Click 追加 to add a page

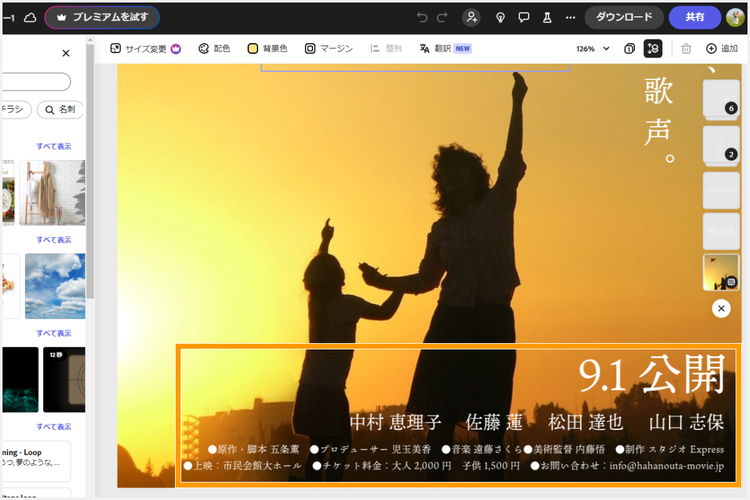[722, 49]
